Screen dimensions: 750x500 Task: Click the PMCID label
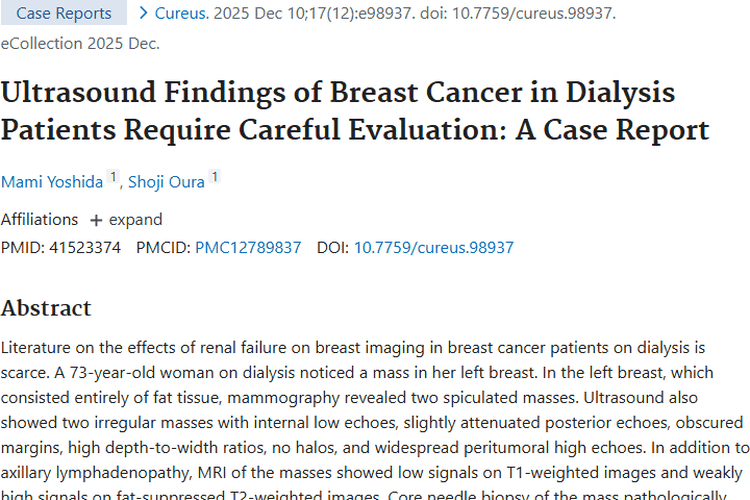point(163,247)
